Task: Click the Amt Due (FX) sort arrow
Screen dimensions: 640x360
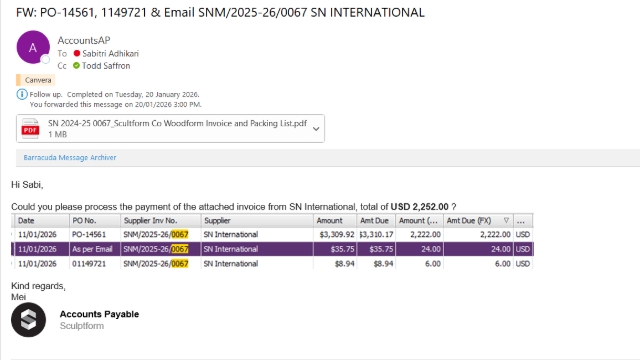Action: pos(506,220)
